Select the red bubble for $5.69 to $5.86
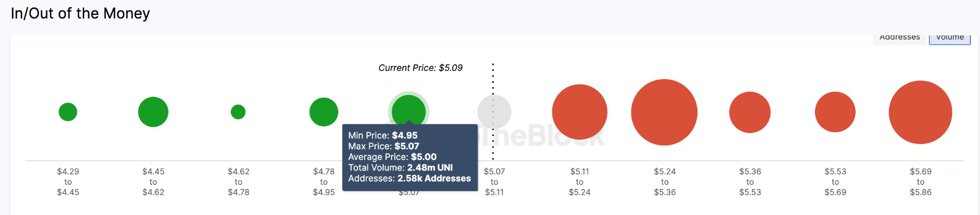 click(920, 112)
